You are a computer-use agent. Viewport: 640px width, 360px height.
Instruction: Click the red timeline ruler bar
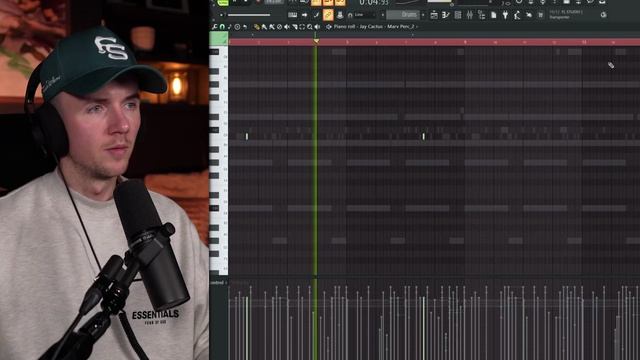coord(434,42)
